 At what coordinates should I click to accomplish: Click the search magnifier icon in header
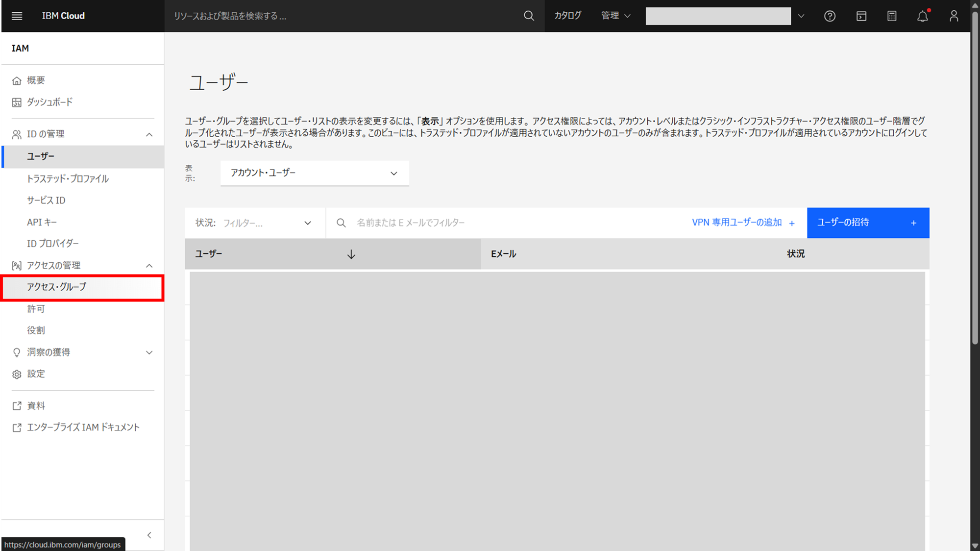[x=529, y=16]
